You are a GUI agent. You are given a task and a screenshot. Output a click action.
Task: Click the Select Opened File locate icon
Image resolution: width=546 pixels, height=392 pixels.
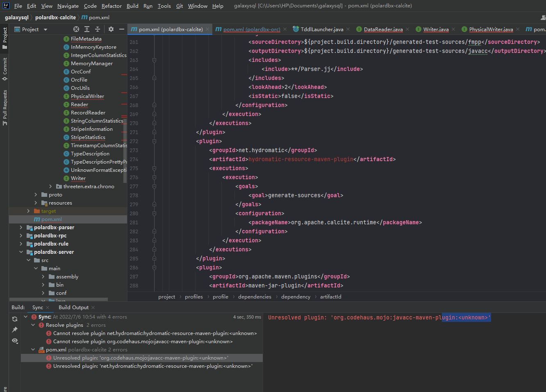click(76, 29)
